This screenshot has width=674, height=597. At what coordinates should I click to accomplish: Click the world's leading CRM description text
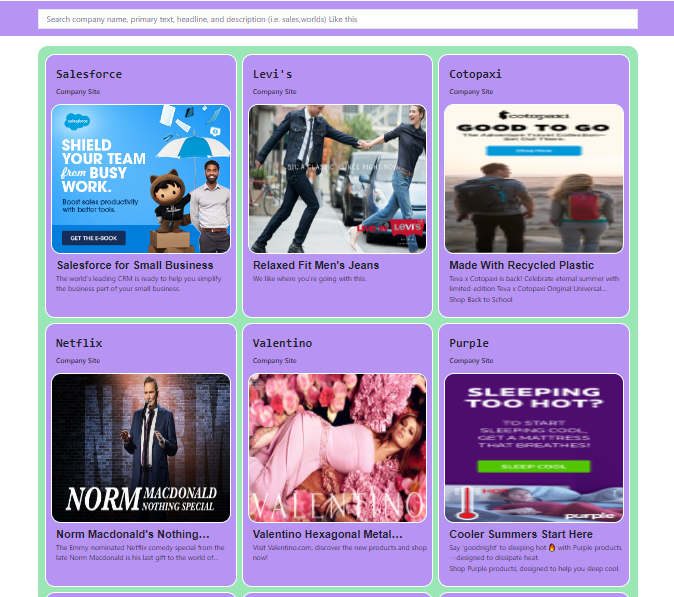click(x=138, y=284)
